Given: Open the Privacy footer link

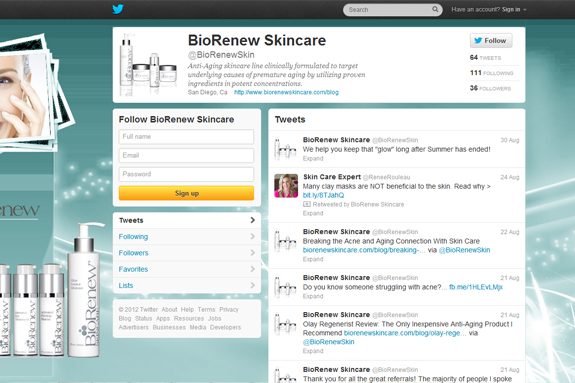Looking at the screenshot, I should (229, 310).
